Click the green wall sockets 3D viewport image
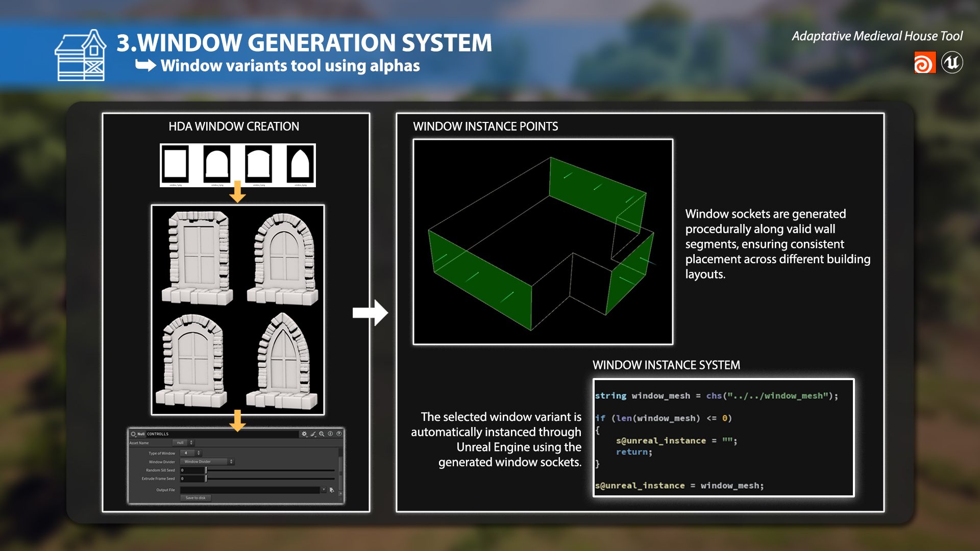 click(x=543, y=242)
